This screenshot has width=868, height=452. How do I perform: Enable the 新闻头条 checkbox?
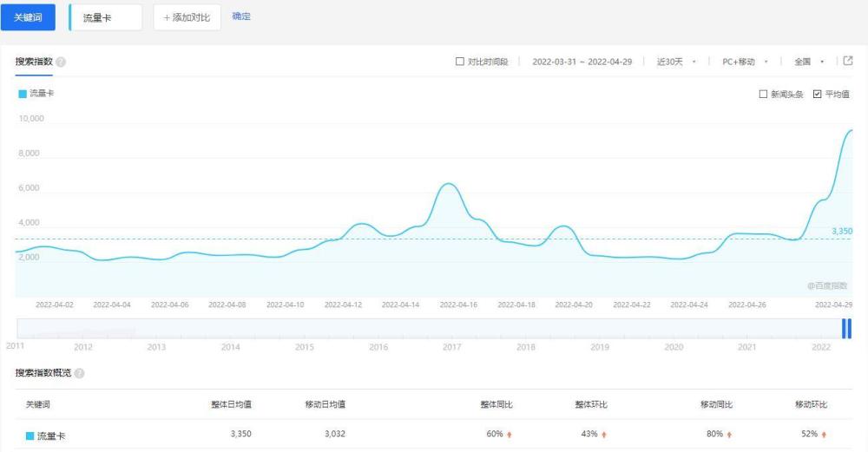[763, 94]
